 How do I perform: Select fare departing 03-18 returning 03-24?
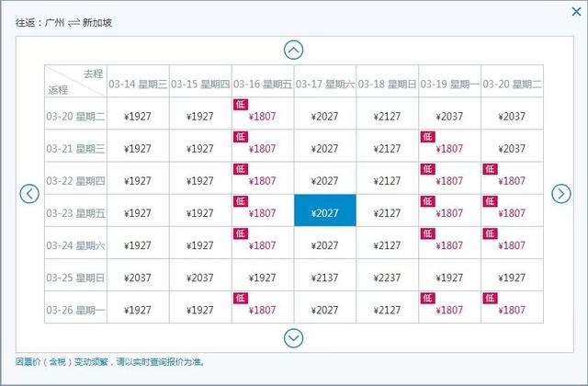tap(387, 243)
